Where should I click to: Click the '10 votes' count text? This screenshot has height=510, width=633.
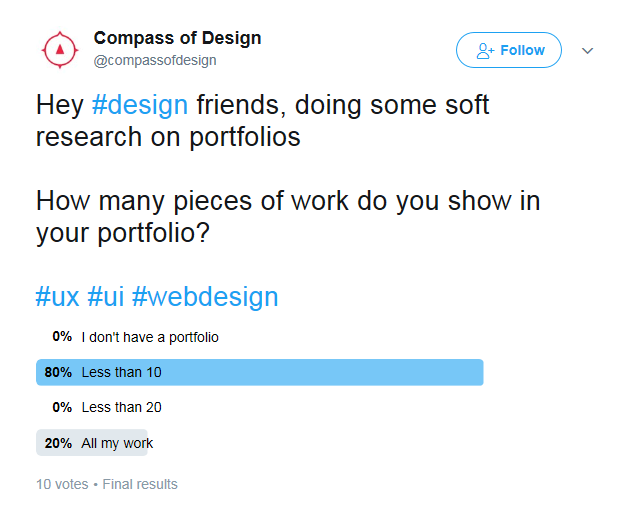coord(61,484)
